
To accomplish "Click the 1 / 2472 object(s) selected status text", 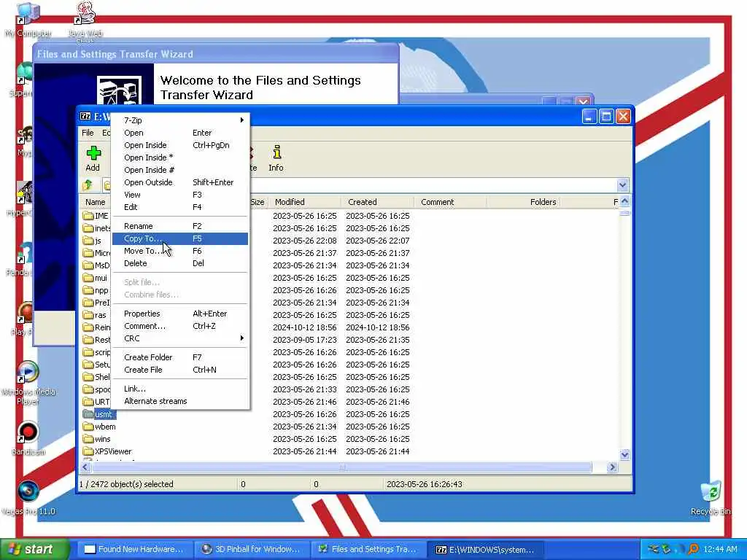I will tap(126, 484).
